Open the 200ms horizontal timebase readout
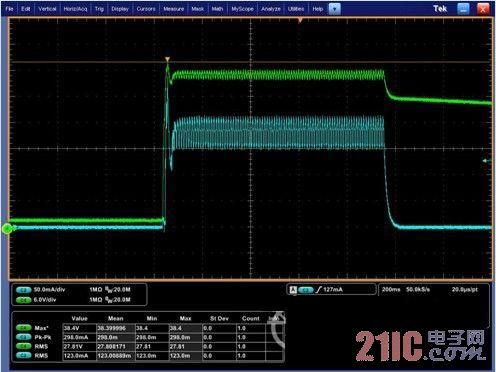Screen dimensions: 496x372 point(391,289)
